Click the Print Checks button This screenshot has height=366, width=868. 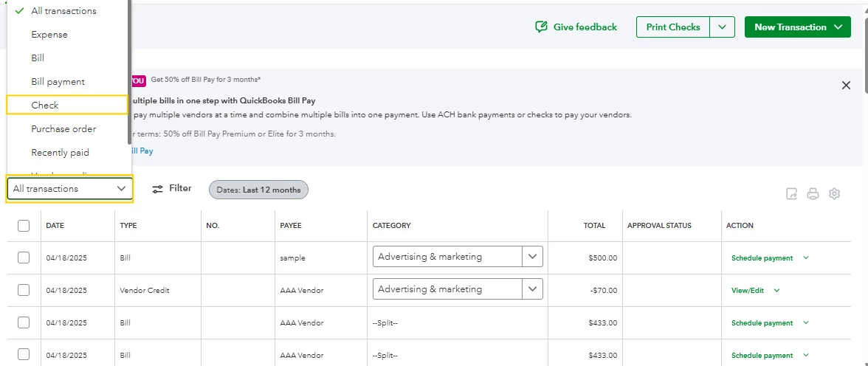pos(673,27)
